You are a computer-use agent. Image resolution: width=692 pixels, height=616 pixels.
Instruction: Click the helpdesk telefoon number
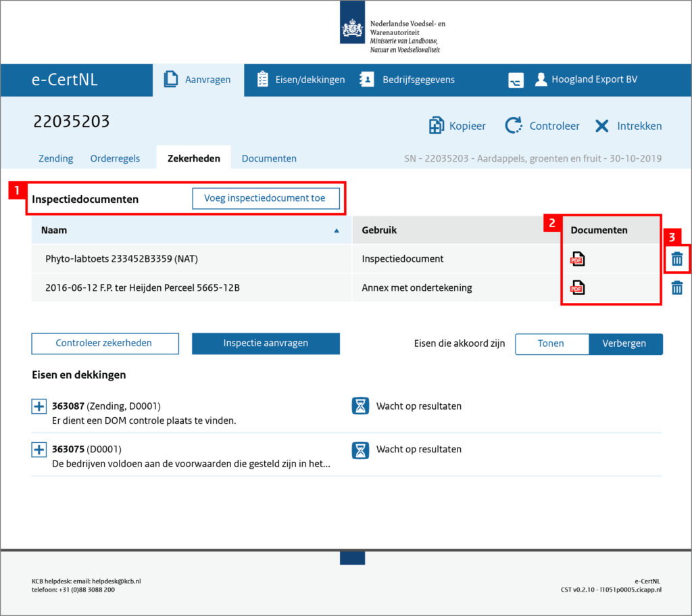pos(73,590)
